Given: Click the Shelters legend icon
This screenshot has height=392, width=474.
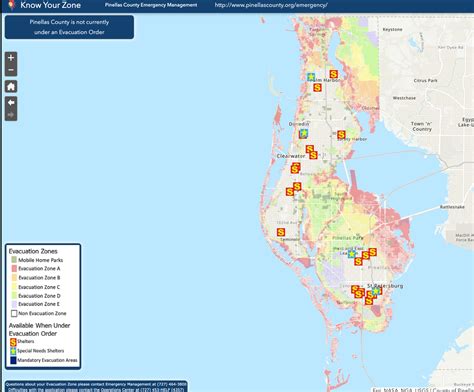Looking at the screenshot, I should point(13,342).
